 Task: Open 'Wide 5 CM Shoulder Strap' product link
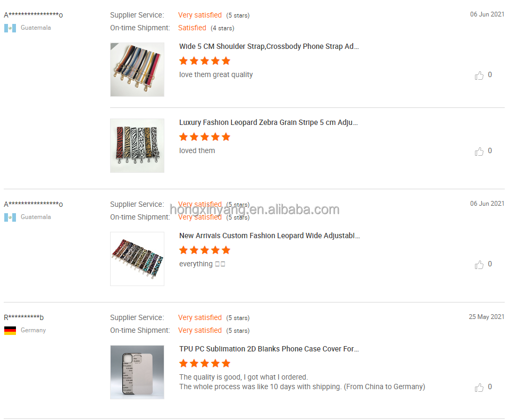pos(269,46)
